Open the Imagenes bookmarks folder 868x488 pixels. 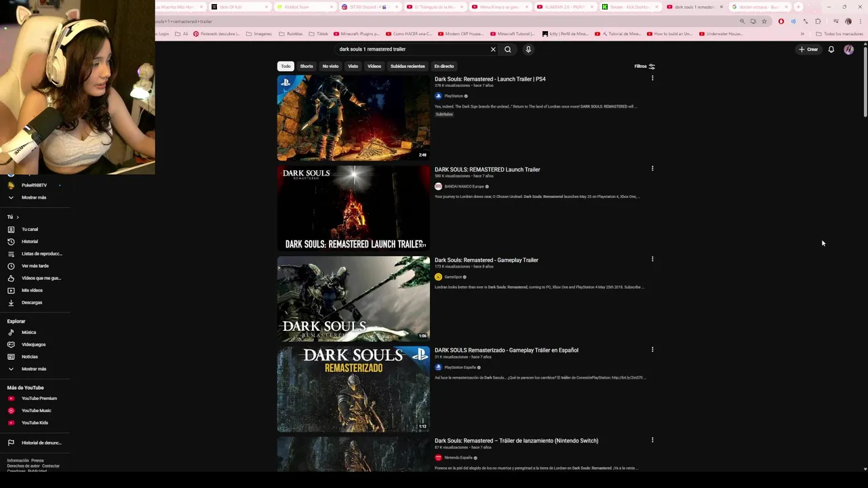point(259,34)
